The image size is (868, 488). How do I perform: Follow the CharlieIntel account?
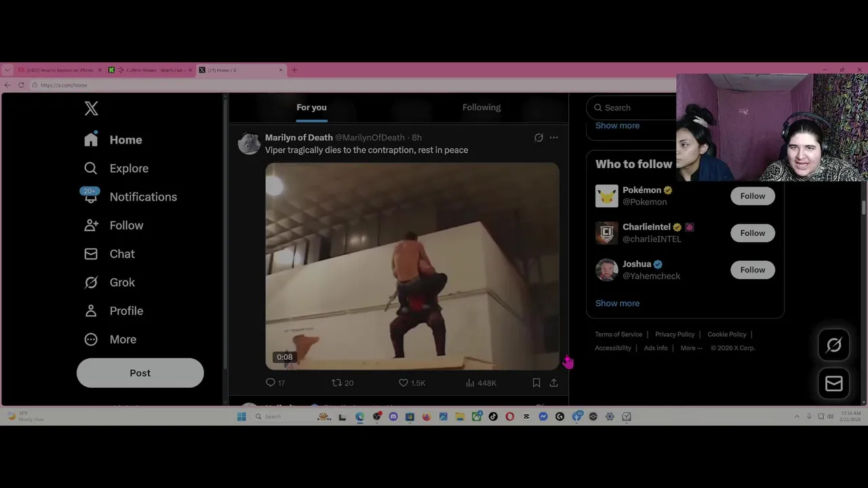coord(753,233)
